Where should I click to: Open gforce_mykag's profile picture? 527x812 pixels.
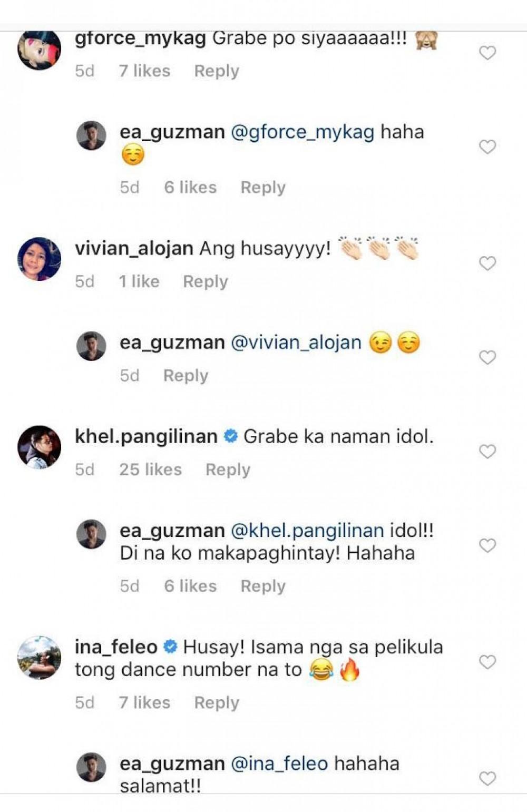(x=39, y=50)
